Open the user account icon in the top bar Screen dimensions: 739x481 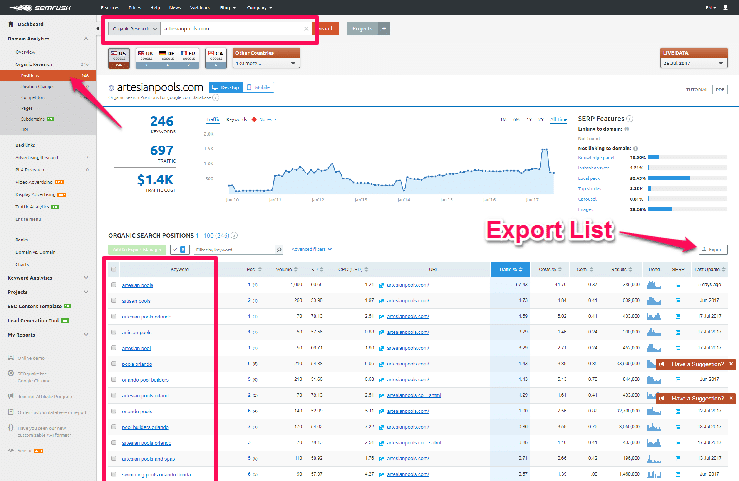[x=725, y=8]
